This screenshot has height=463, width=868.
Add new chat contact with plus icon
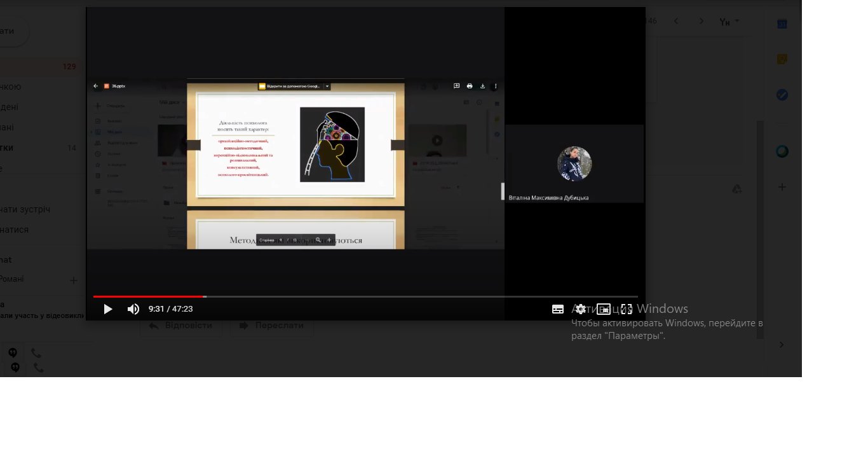74,280
